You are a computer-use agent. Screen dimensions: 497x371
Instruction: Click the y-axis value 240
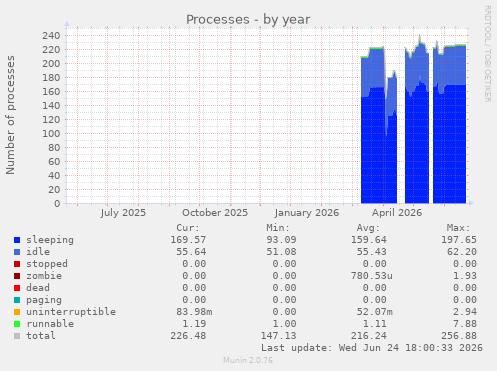(x=51, y=36)
